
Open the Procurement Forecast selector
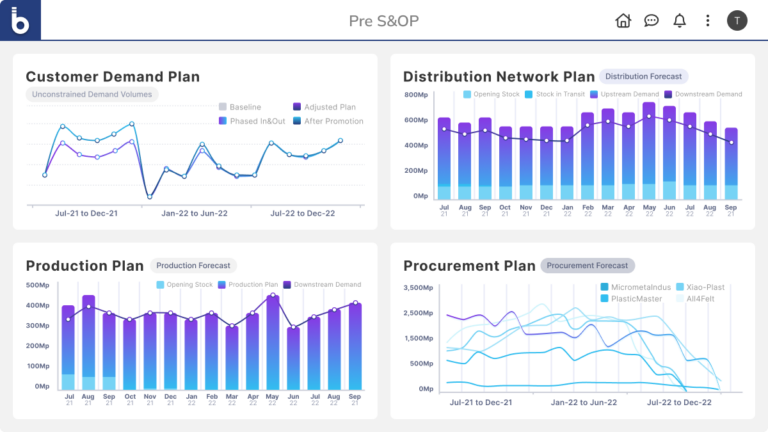[x=588, y=266]
